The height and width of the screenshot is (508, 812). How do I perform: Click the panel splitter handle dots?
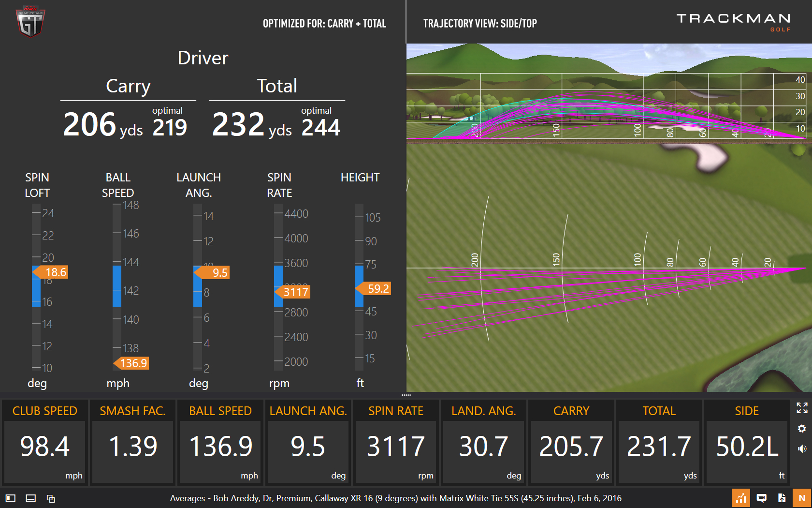(x=406, y=395)
